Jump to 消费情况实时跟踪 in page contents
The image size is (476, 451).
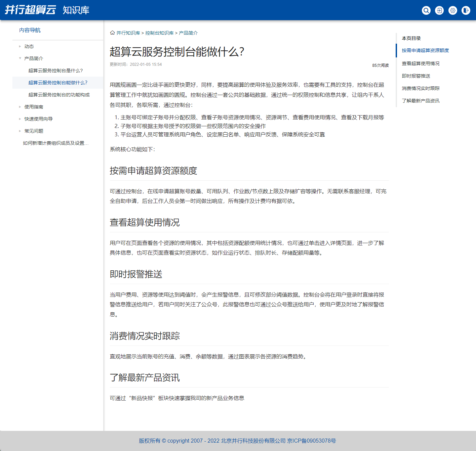pyautogui.click(x=421, y=88)
